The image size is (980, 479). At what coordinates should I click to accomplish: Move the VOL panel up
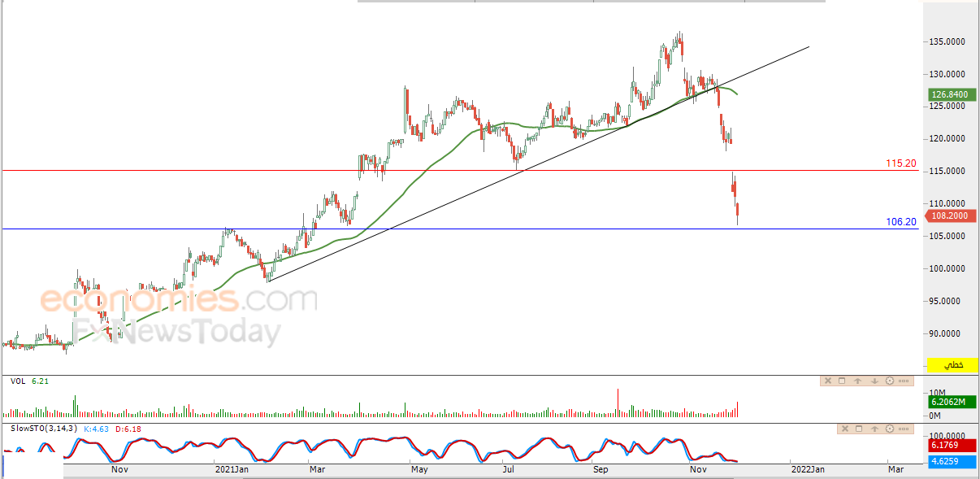pos(858,381)
